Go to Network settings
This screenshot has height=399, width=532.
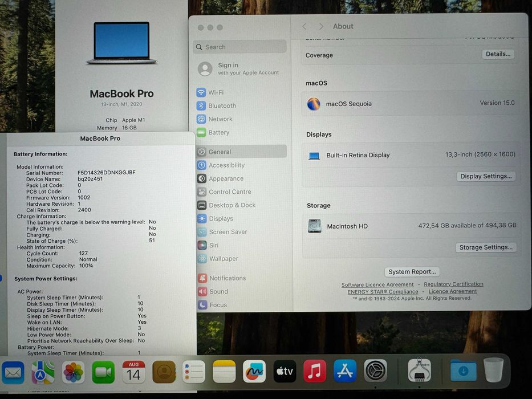pyautogui.click(x=241, y=119)
